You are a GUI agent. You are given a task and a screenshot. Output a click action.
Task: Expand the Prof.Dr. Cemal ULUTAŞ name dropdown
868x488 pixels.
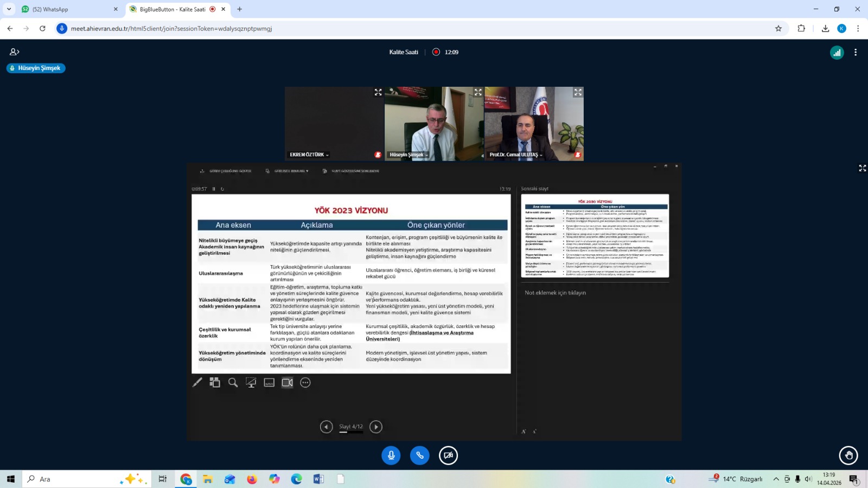coord(516,155)
